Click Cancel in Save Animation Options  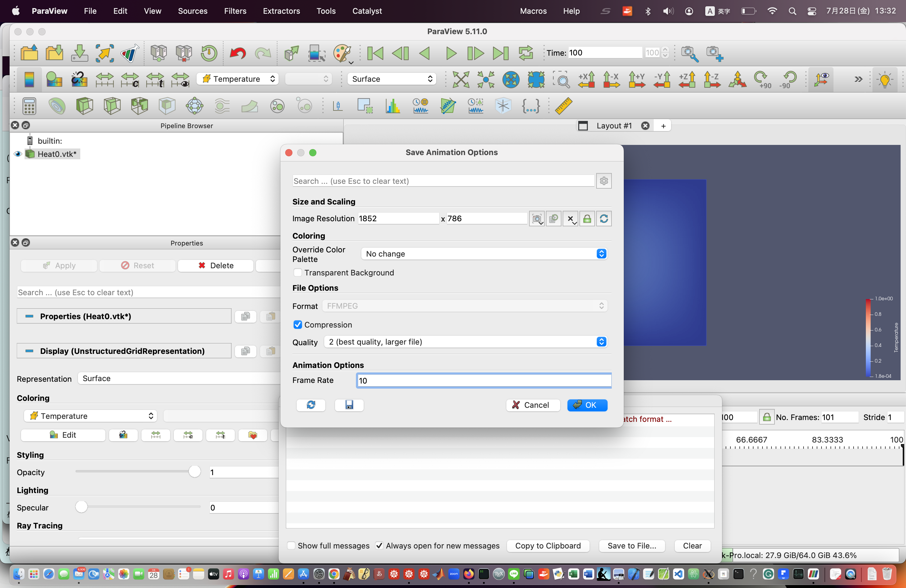point(533,405)
